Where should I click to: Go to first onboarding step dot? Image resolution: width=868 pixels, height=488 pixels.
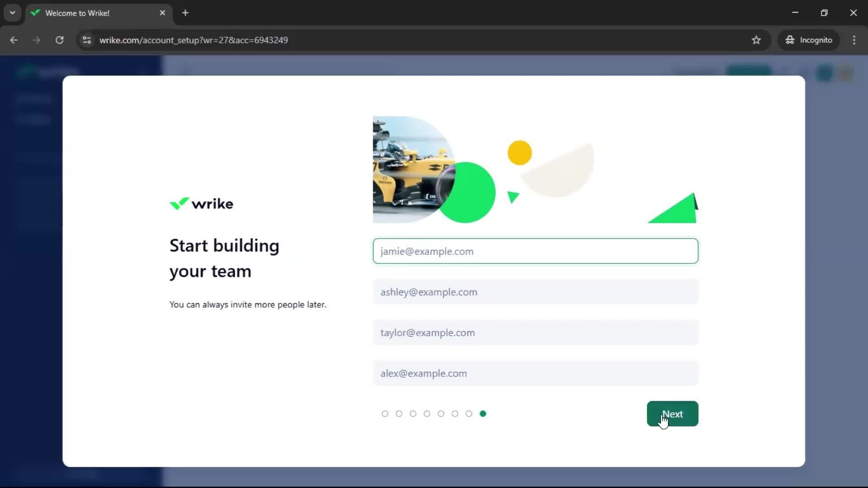385,413
